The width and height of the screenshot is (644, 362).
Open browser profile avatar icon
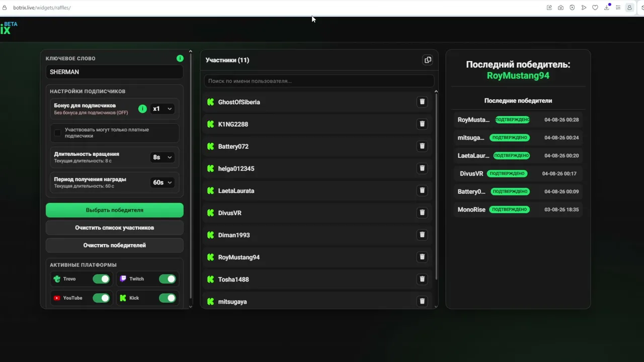629,8
